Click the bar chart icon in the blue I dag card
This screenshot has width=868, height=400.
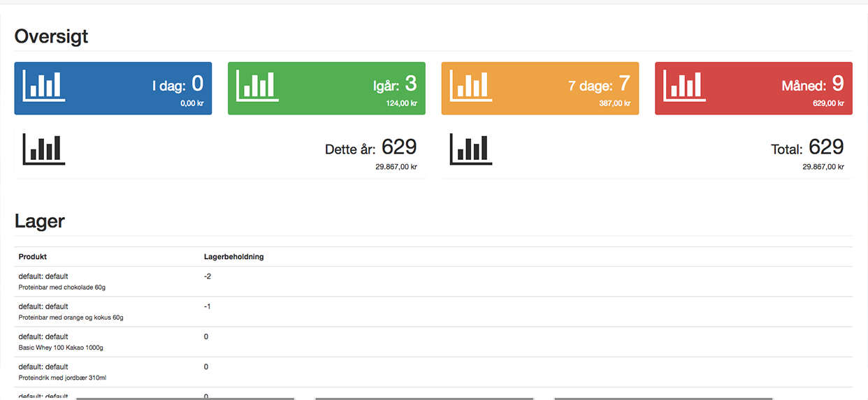tap(44, 85)
